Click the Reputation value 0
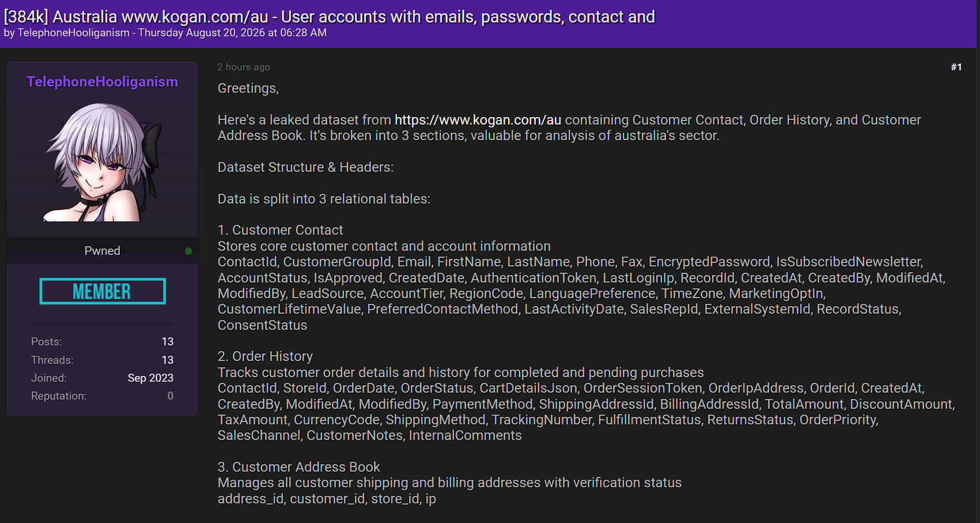The image size is (980, 523). point(171,396)
